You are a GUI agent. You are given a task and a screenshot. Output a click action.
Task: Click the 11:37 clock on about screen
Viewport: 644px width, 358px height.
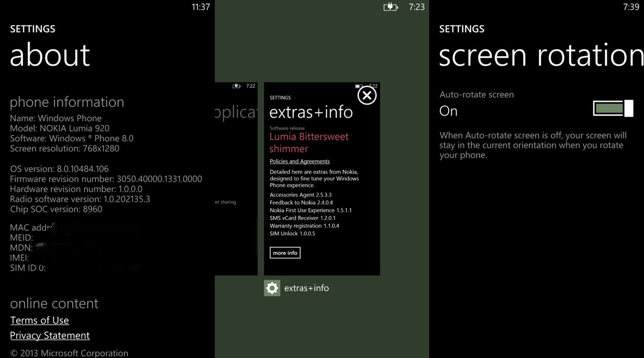point(200,7)
